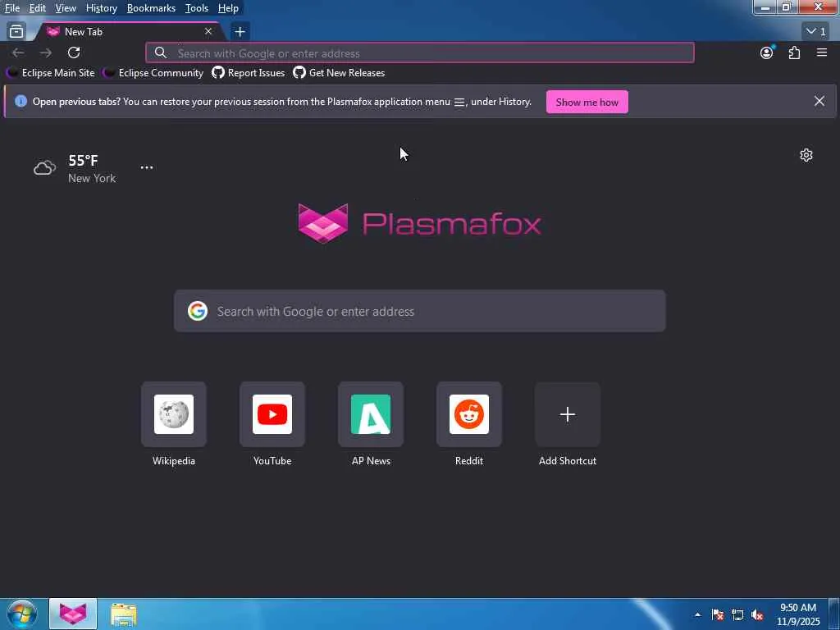Viewport: 840px width, 630px height.
Task: Open the Eclipse Community bookmark
Action: click(153, 73)
